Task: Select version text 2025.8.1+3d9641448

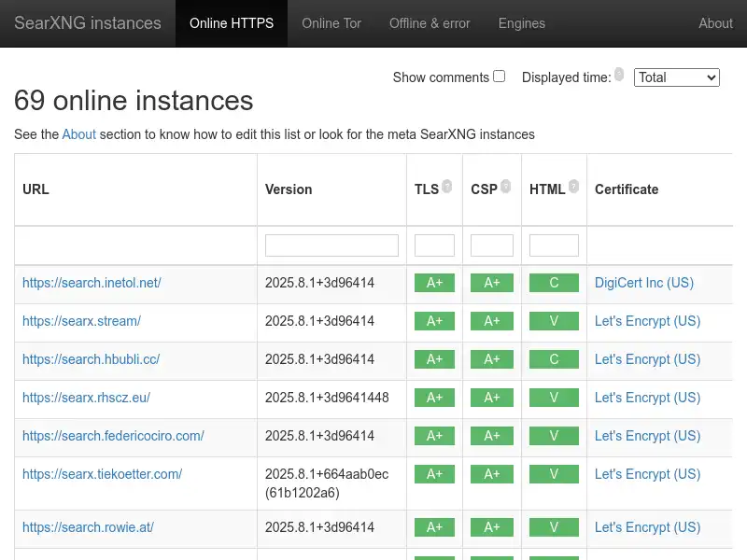Action: tap(327, 398)
